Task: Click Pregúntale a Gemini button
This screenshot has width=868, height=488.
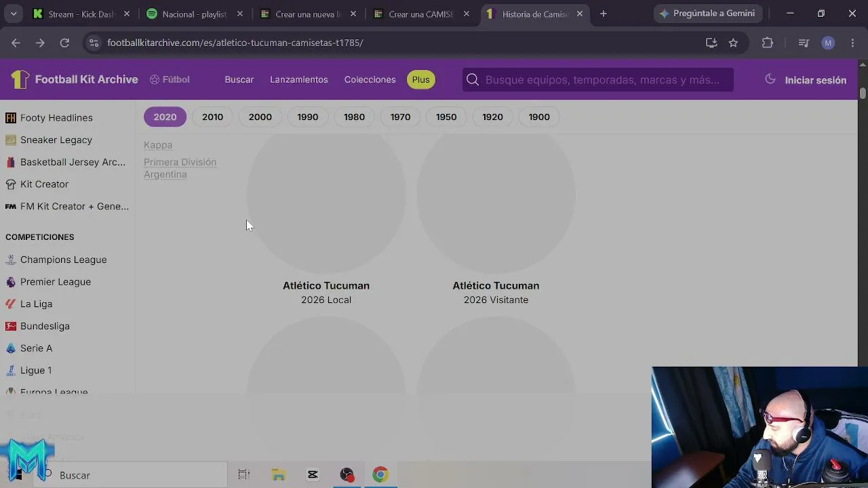Action: pyautogui.click(x=708, y=14)
